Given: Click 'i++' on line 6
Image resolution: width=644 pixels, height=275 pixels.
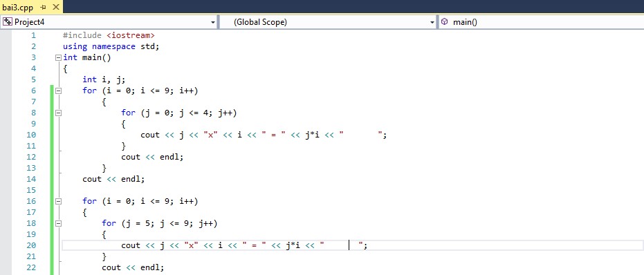Looking at the screenshot, I should [187, 91].
